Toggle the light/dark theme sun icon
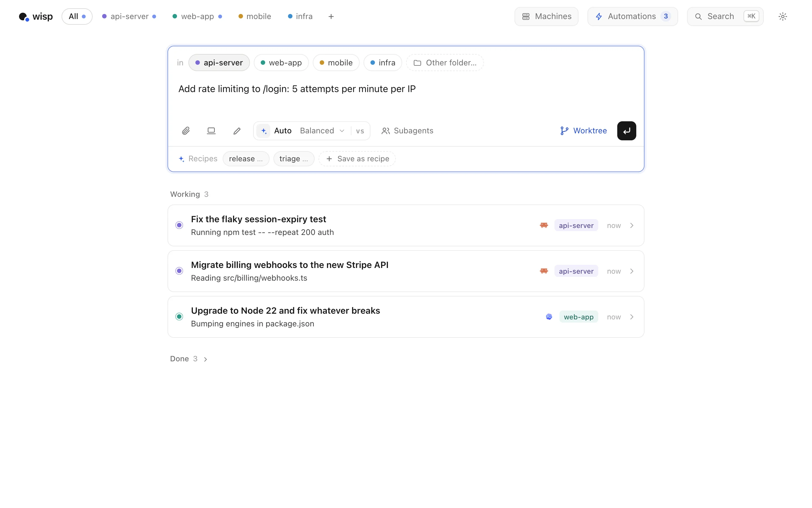This screenshot has width=812, height=508. 783,17
